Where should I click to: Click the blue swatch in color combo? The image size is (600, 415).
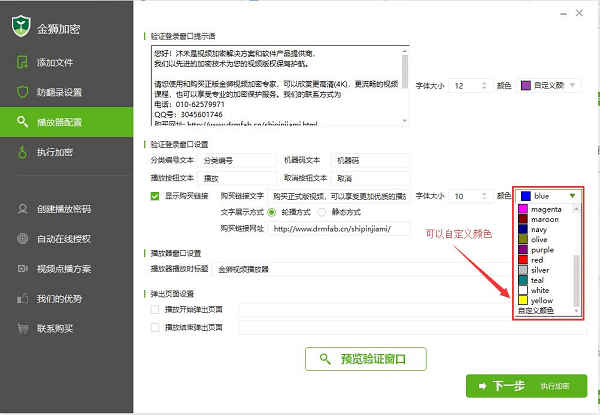pyautogui.click(x=526, y=196)
